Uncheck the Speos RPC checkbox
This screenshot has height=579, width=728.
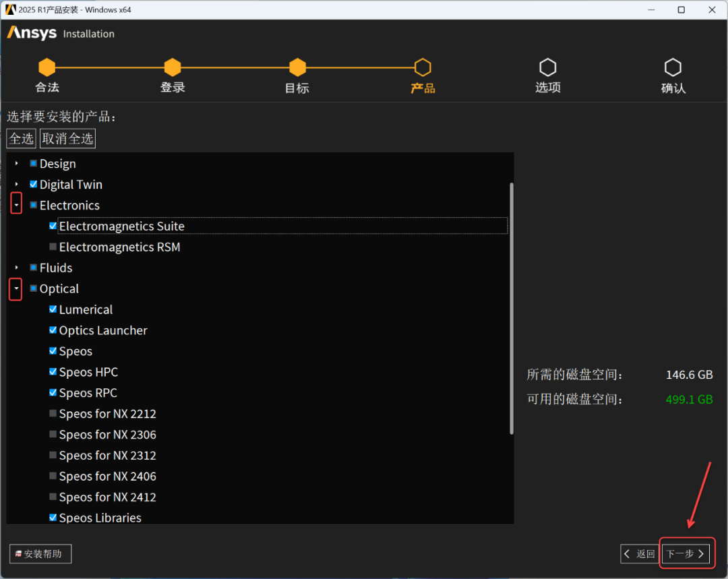53,393
